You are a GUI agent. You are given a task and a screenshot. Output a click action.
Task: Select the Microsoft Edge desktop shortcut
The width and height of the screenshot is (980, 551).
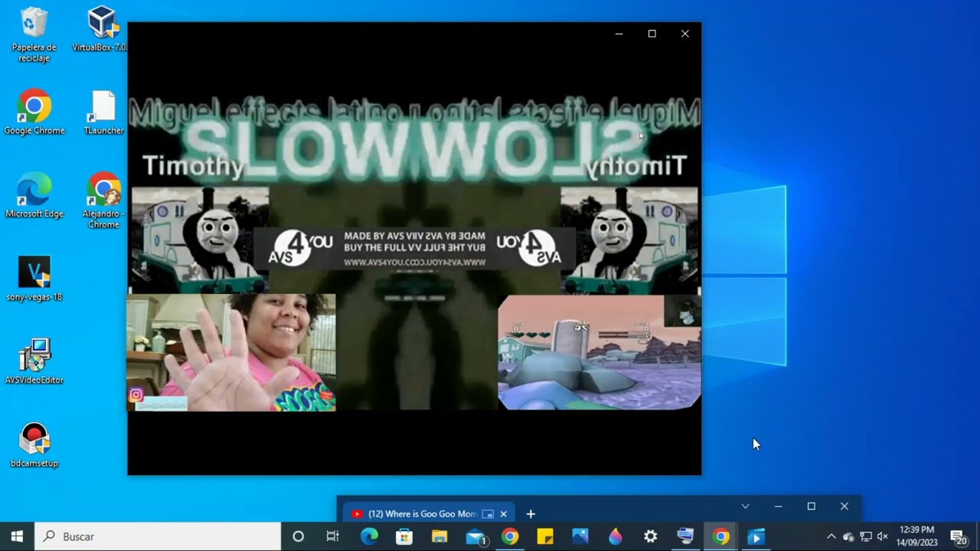[34, 197]
